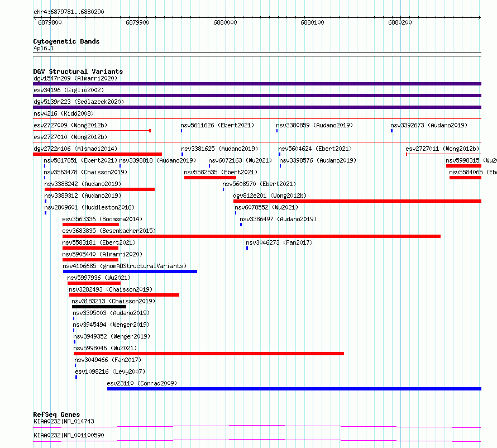Click the esv1098216 (Levy2007) label

coord(110,371)
